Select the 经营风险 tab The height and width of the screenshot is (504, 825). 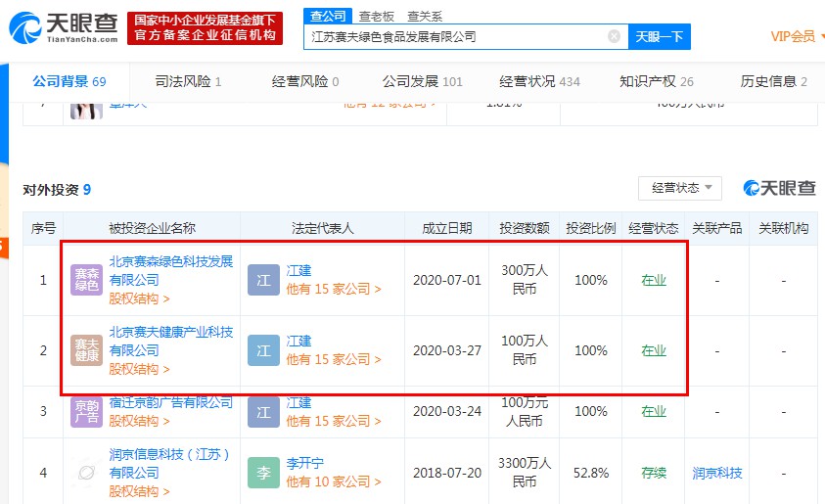click(305, 81)
